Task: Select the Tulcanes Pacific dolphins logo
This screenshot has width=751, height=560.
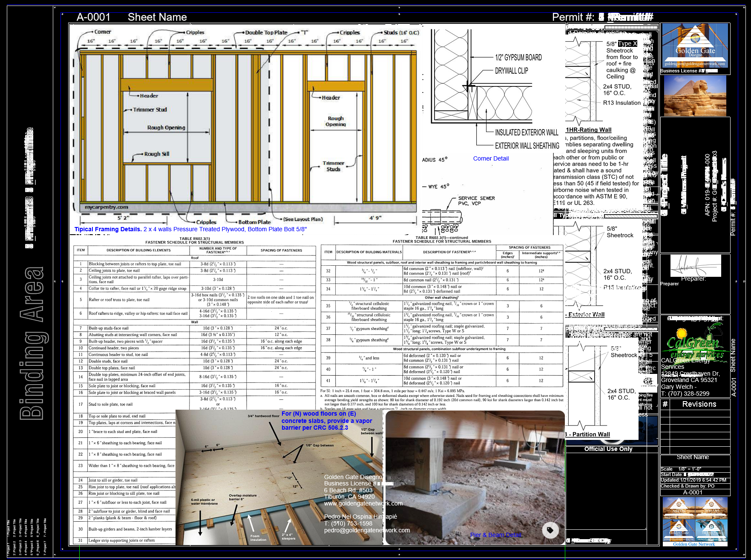Action: click(711, 531)
